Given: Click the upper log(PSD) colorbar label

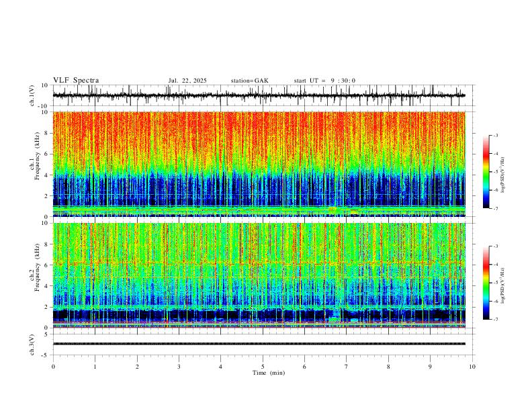Looking at the screenshot, I should (503, 175).
